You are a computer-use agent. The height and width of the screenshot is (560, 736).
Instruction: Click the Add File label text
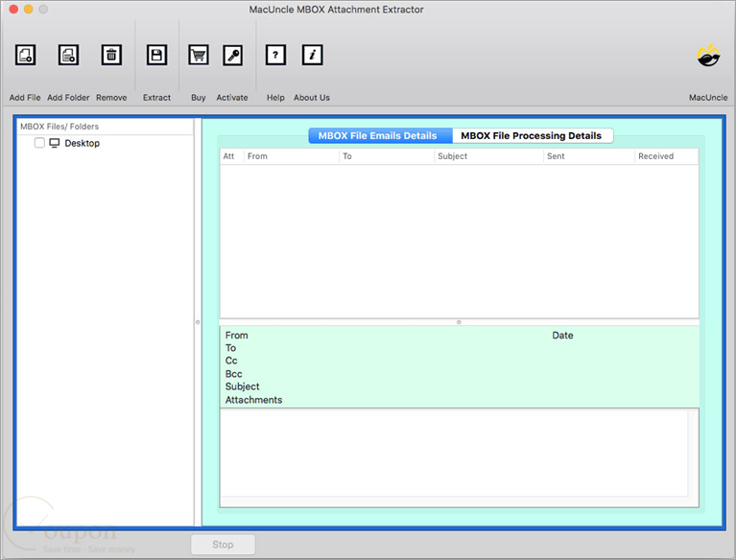(25, 98)
